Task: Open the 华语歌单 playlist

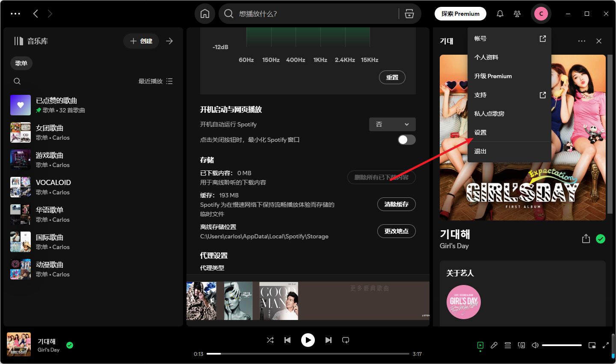Action: click(93, 214)
